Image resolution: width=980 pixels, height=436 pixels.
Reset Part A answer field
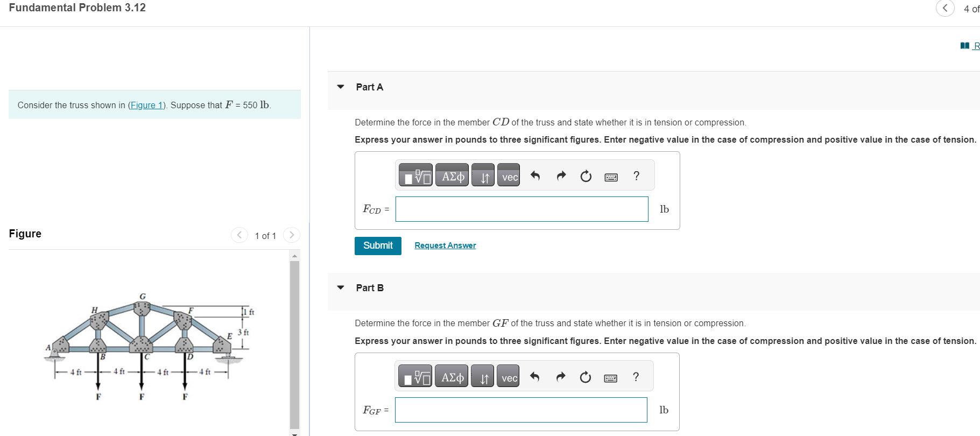tap(586, 176)
